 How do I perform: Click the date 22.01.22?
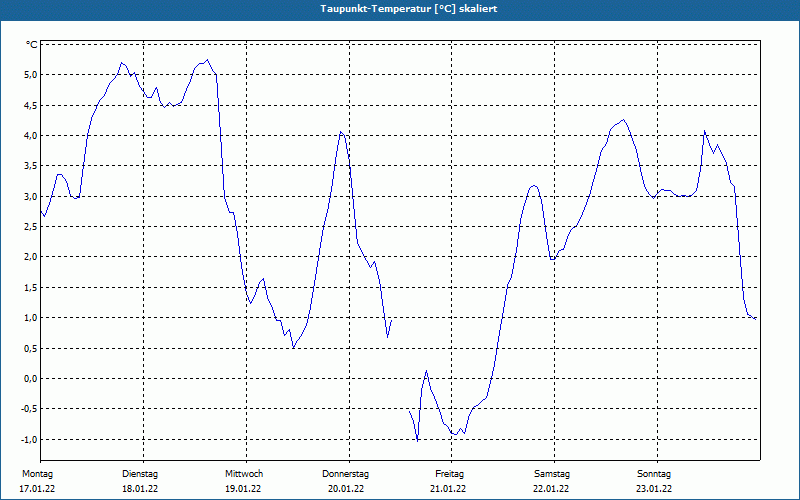tap(551, 489)
